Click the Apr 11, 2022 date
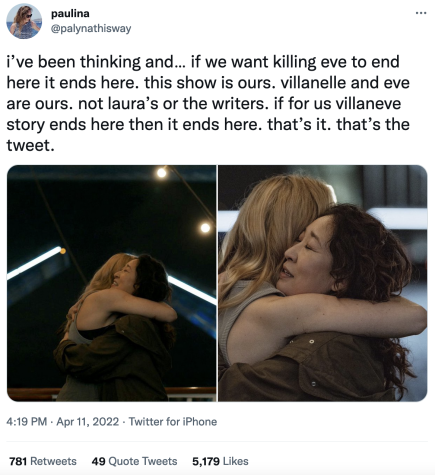This screenshot has height=475, width=435. click(x=87, y=422)
